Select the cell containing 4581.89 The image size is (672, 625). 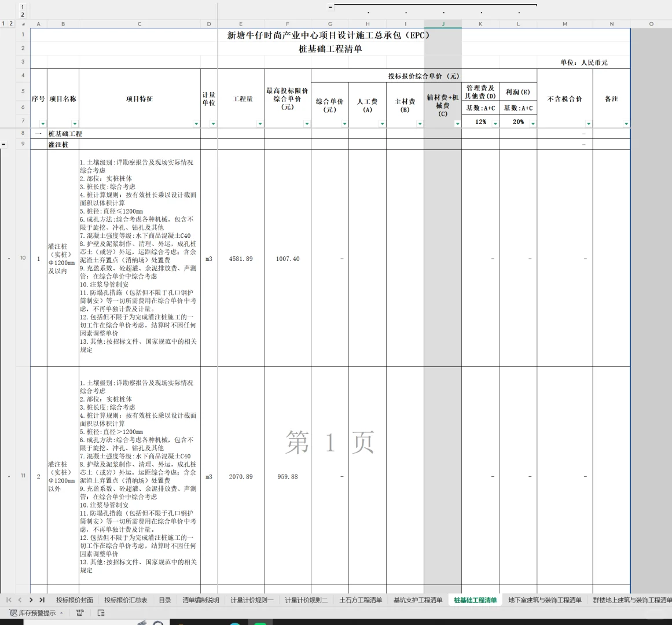(241, 259)
